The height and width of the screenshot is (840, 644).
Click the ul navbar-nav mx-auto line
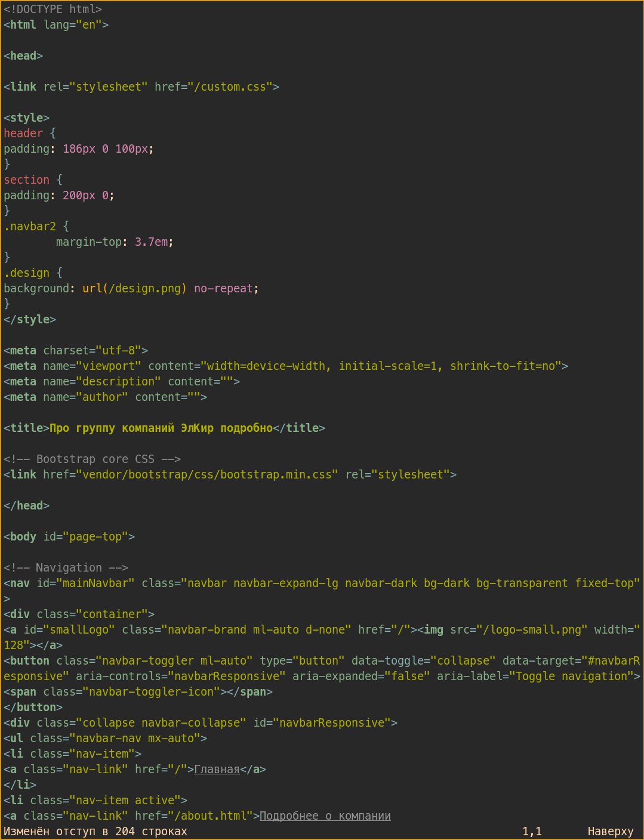(x=105, y=738)
